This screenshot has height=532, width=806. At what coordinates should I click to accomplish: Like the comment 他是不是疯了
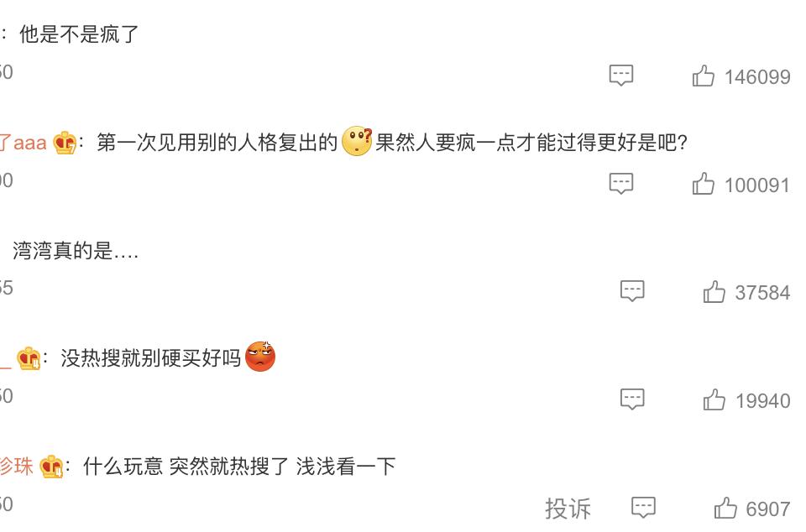pyautogui.click(x=714, y=75)
